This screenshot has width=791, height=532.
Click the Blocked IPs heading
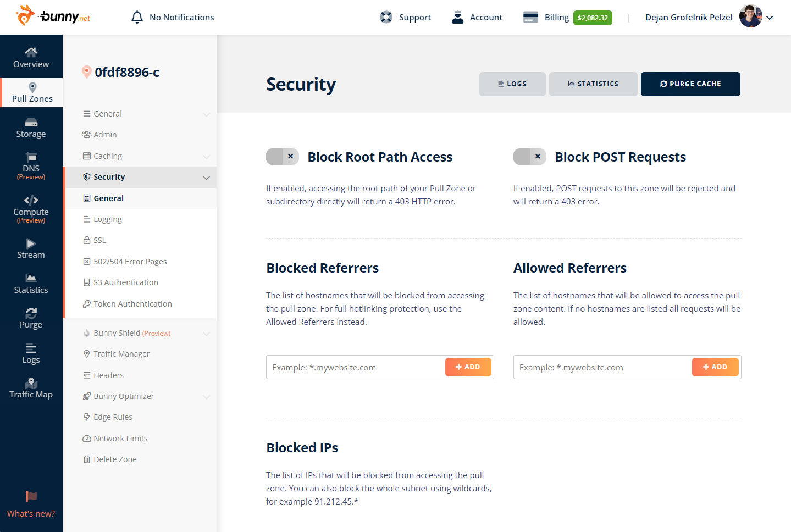302,448
